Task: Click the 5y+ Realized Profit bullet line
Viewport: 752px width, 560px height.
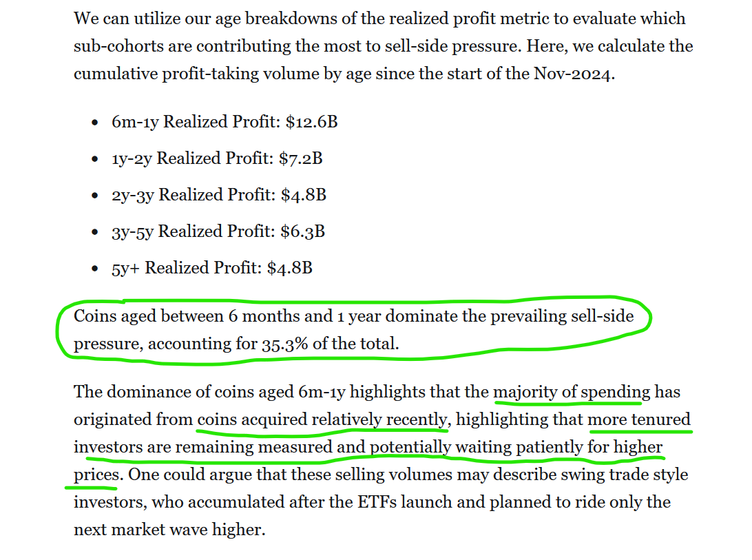Action: coord(212,268)
